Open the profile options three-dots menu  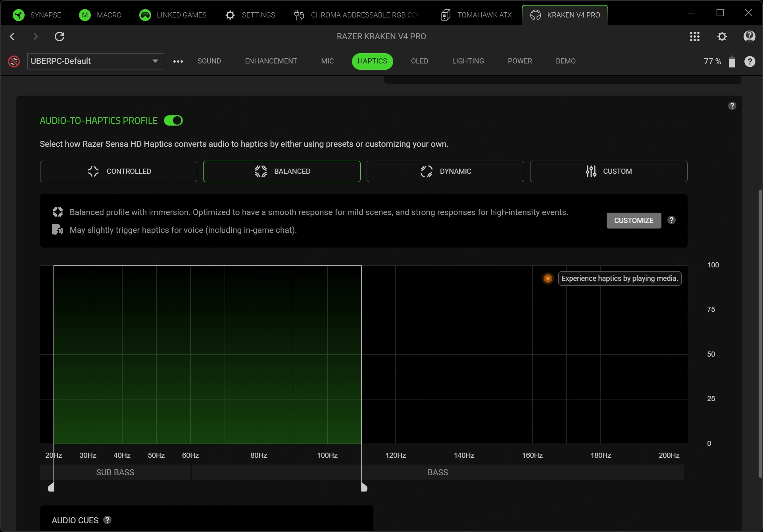(178, 61)
